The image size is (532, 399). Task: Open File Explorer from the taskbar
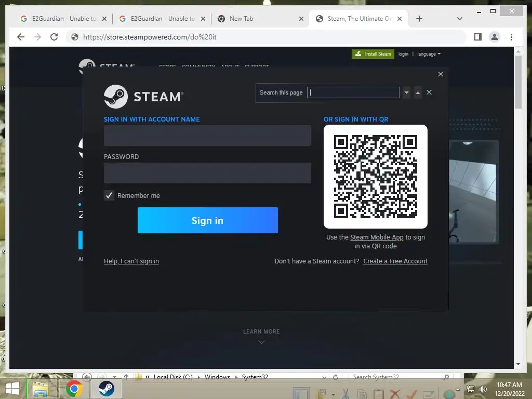tap(41, 389)
